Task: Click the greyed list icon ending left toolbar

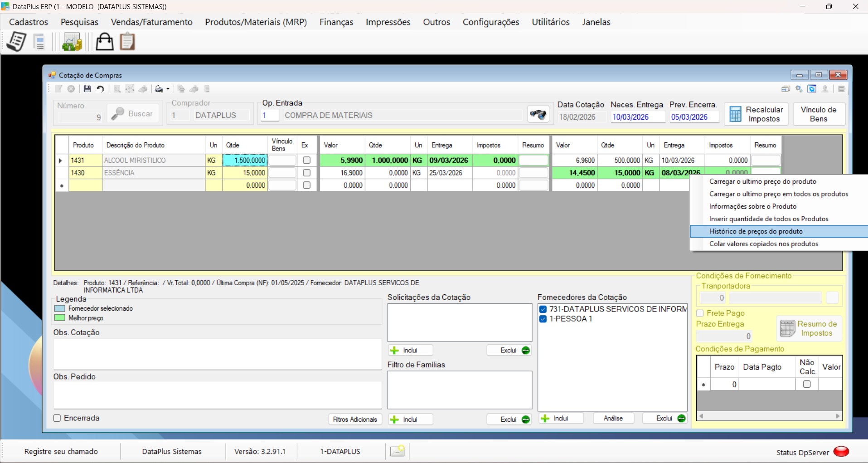Action: [x=207, y=89]
